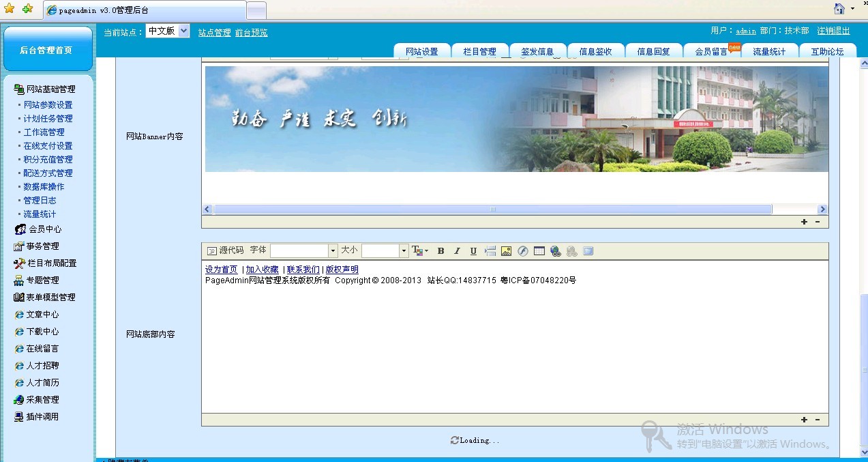Toggle underline in footer editor
868x462 pixels.
473,251
